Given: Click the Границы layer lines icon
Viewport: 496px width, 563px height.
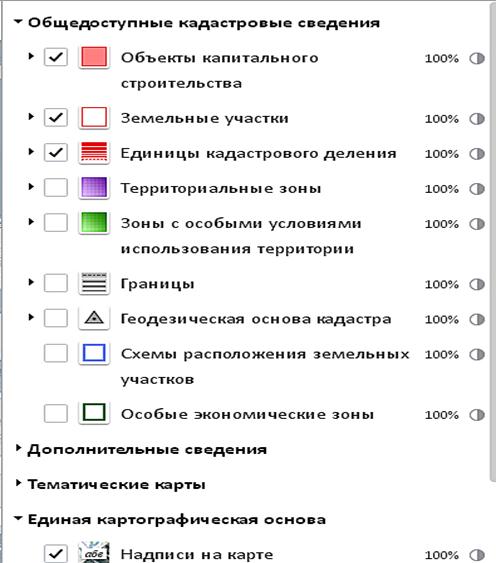Looking at the screenshot, I should (94, 284).
